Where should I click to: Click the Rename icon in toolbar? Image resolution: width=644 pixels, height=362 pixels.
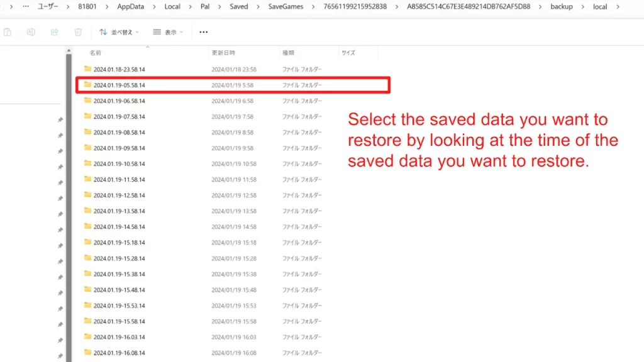coord(31,32)
